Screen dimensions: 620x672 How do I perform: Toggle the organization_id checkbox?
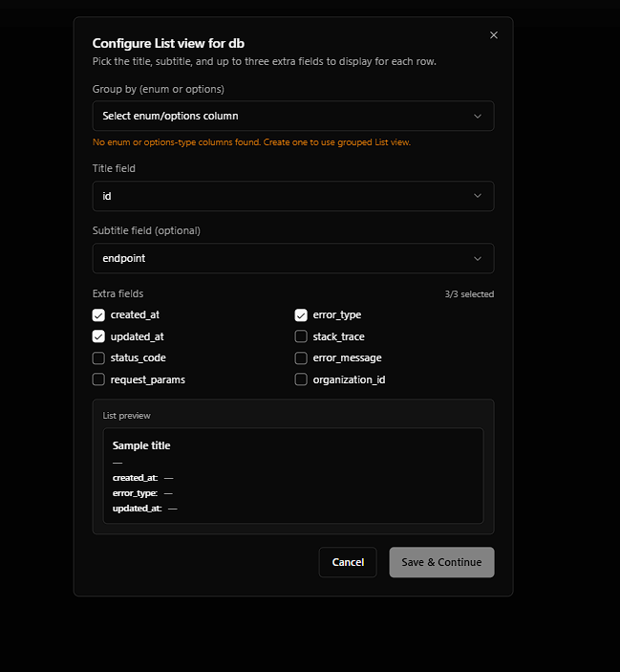click(301, 379)
